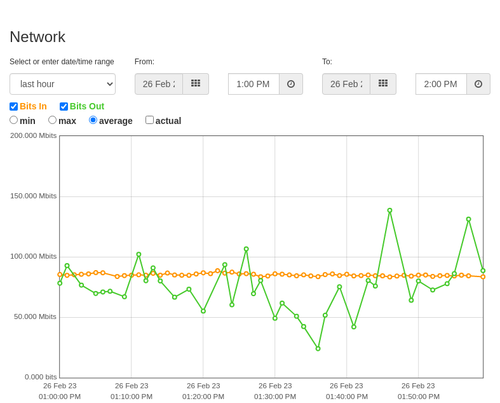
Task: Click the To time field 2:00 PM
Action: click(x=441, y=84)
